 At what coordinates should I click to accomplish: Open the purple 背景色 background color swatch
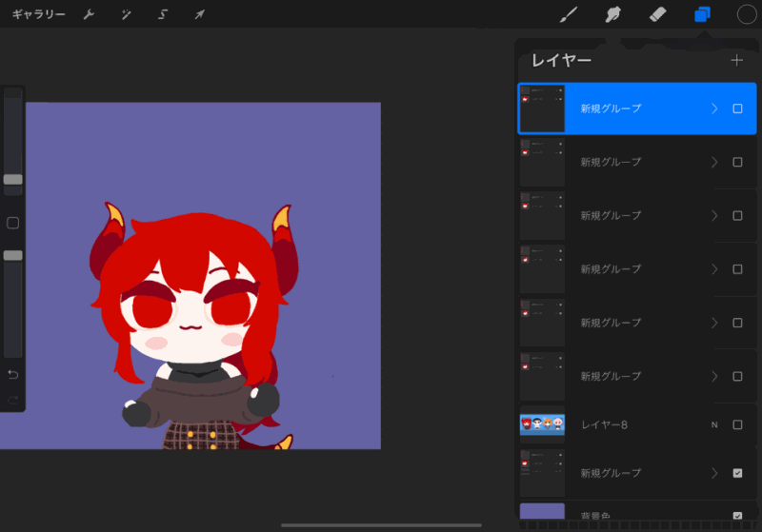click(542, 512)
